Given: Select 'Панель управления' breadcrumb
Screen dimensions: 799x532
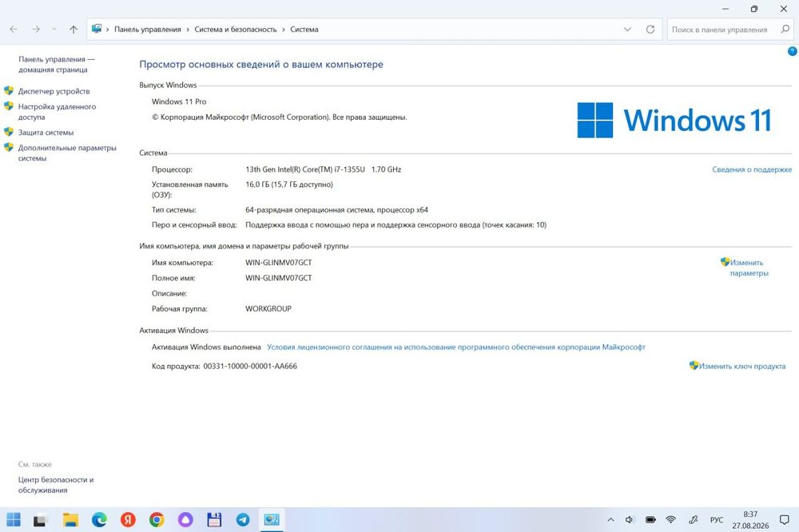Looking at the screenshot, I should click(x=147, y=30).
